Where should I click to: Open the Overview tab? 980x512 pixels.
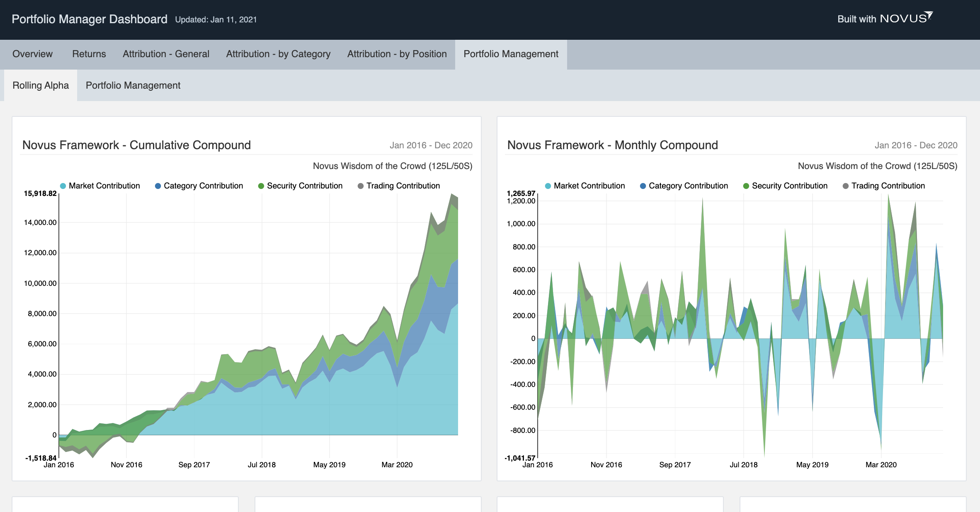coord(32,54)
